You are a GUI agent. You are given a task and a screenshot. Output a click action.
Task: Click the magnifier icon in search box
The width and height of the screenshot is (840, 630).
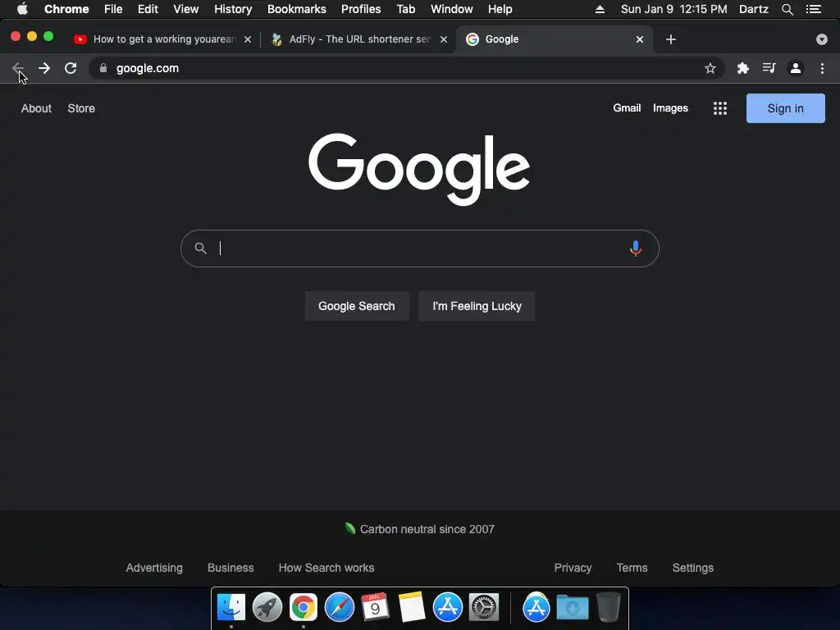(x=200, y=248)
